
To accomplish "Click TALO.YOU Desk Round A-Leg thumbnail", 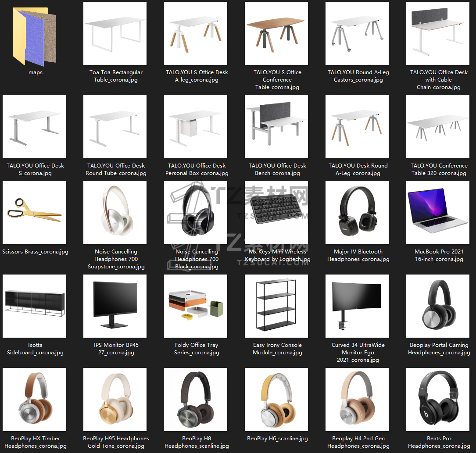I will pos(357,127).
